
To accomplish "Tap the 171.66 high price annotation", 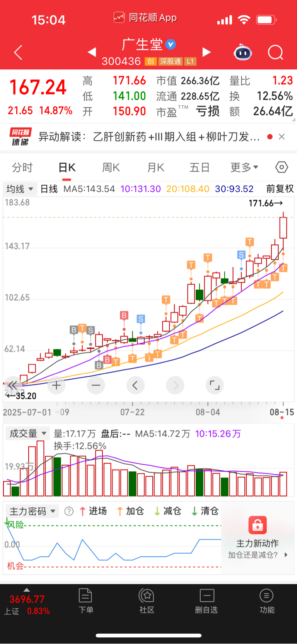I will coord(266,203).
